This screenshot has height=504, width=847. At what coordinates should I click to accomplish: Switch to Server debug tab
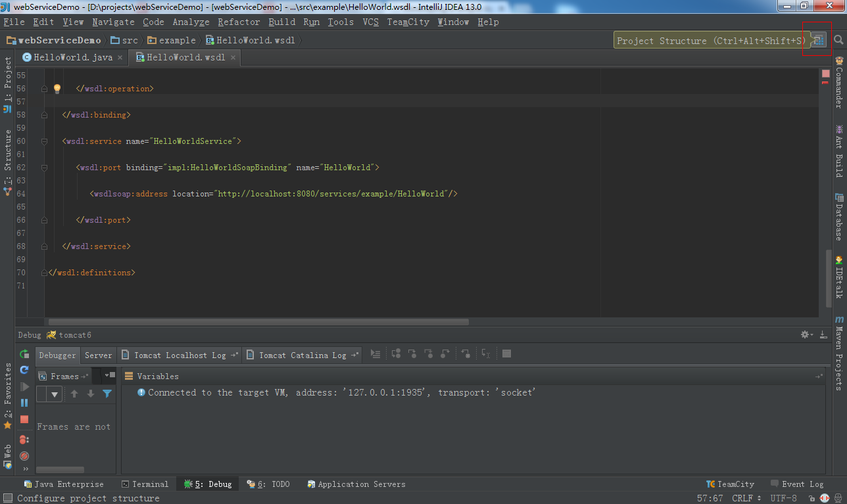(99, 355)
